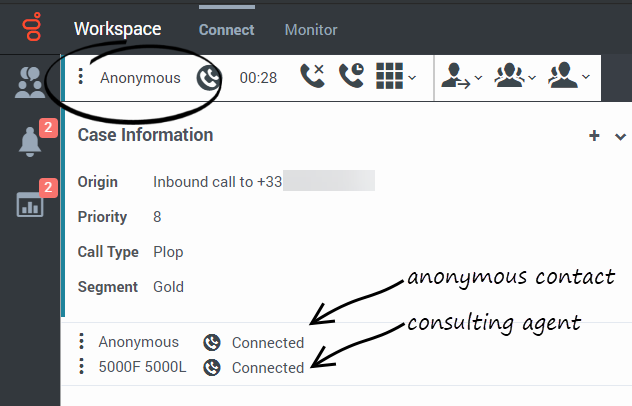The width and height of the screenshot is (632, 406).
Task: Open notifications bell with 2 alerts
Action: [30, 142]
